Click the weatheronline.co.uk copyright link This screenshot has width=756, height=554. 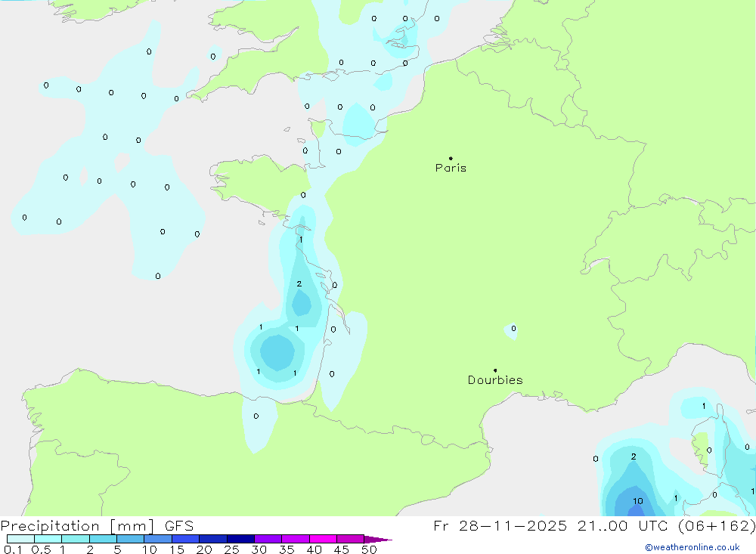coord(692,547)
